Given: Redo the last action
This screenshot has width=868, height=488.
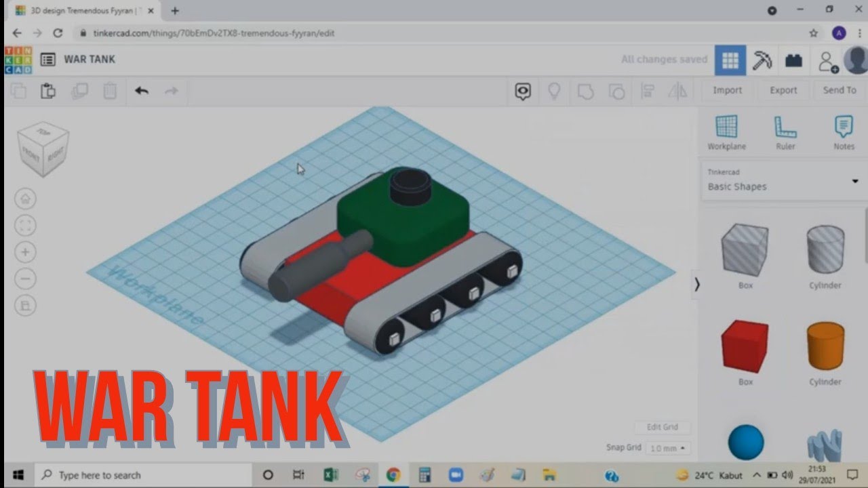Looking at the screenshot, I should coord(172,91).
